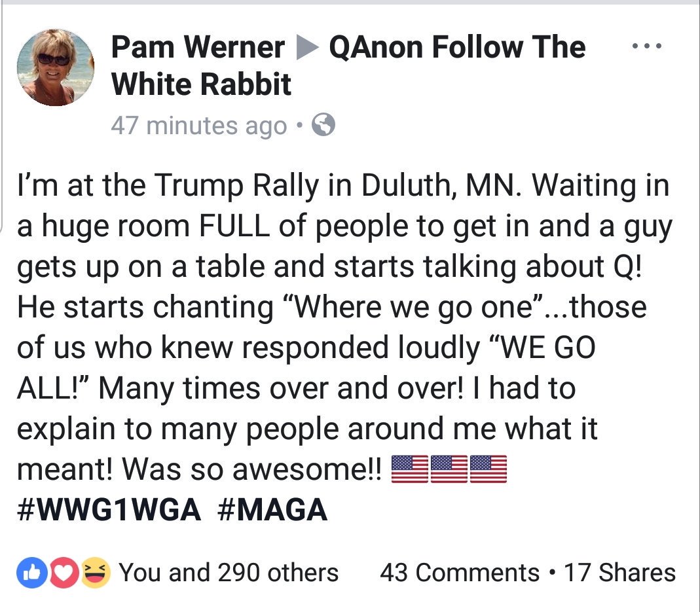This screenshot has width=700, height=612.
Task: Click the third American flag emoji
Action: click(488, 469)
